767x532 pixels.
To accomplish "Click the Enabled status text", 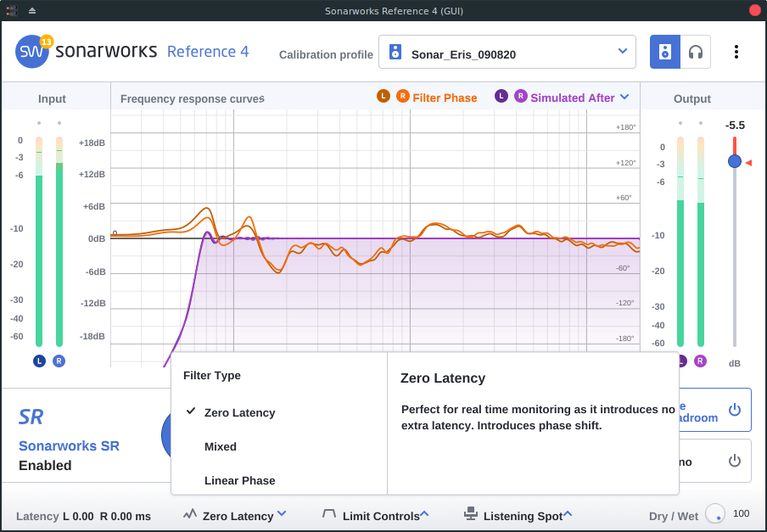I will pyautogui.click(x=45, y=465).
